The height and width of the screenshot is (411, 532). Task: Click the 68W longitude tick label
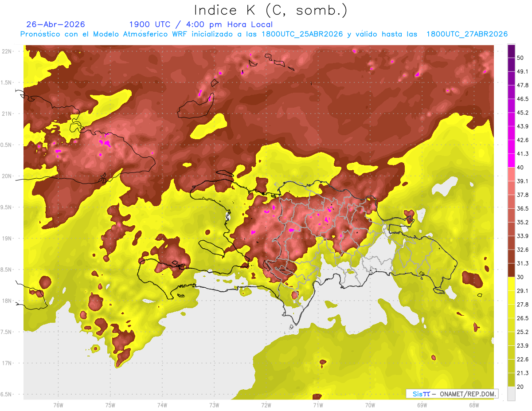coord(473,405)
